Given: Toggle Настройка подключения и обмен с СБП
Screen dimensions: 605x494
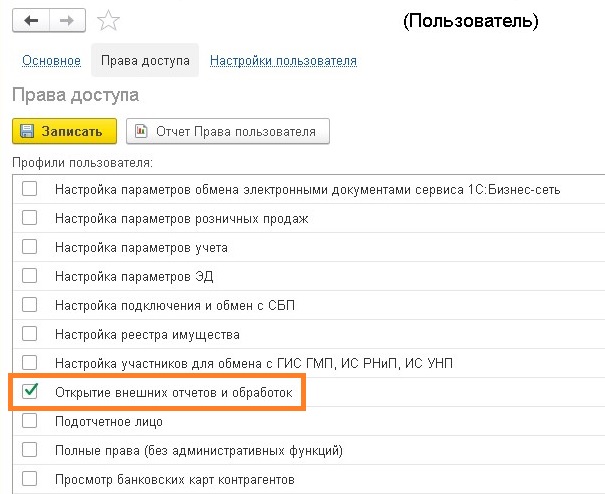Looking at the screenshot, I should (x=30, y=305).
